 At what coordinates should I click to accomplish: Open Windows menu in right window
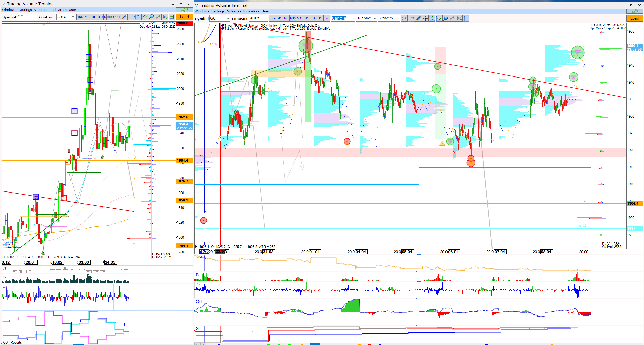point(202,11)
